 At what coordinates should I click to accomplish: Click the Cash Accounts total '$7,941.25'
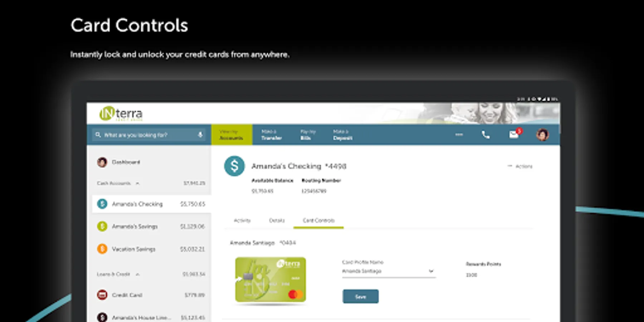194,183
